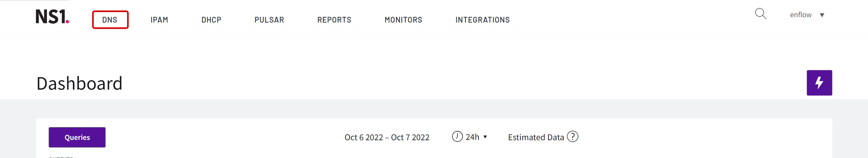Select INTEGRATIONS in the top navigation
This screenshot has width=868, height=158.
tap(482, 20)
